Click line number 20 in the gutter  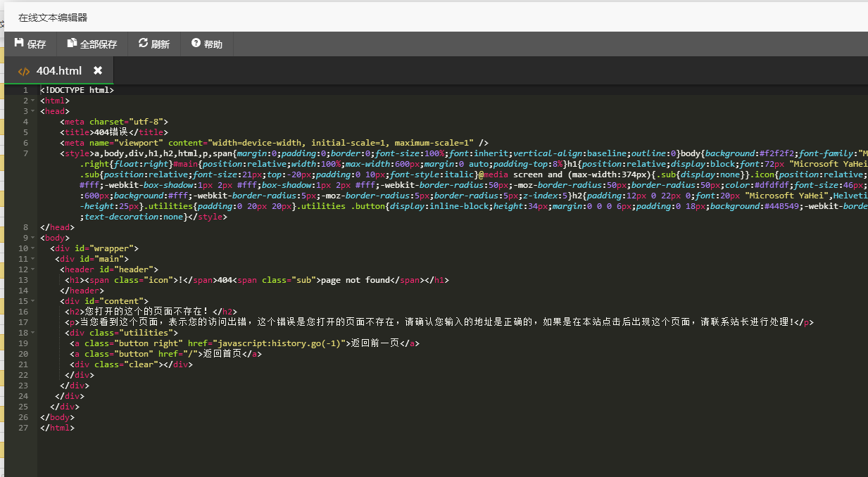[23, 354]
